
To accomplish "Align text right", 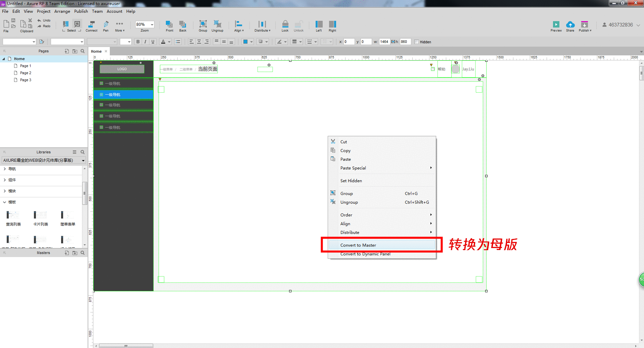I will click(x=207, y=42).
